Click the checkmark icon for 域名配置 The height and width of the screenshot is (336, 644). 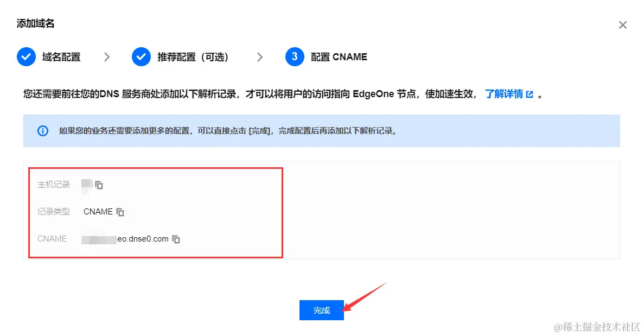pos(26,56)
